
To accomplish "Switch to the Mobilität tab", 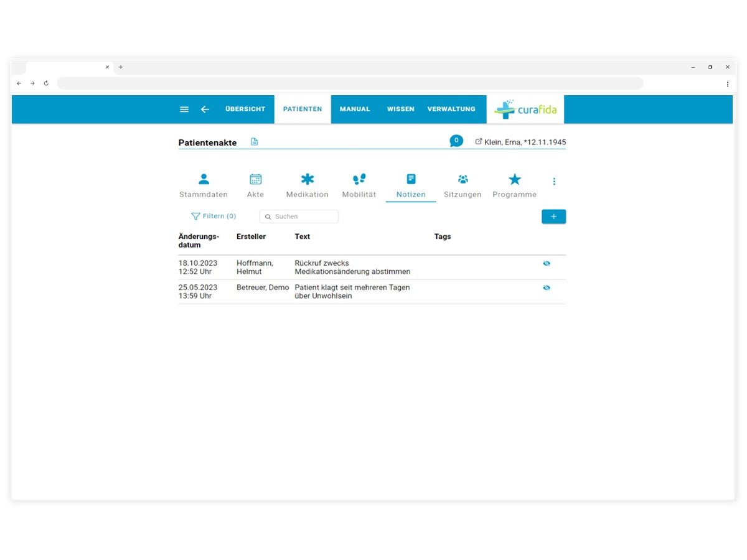I will point(359,186).
